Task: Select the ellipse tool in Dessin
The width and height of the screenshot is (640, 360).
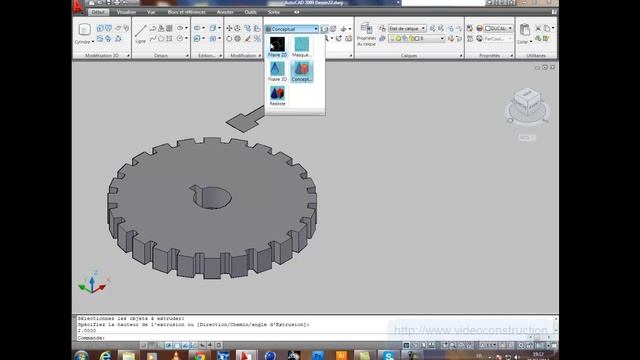Action: coord(180,28)
